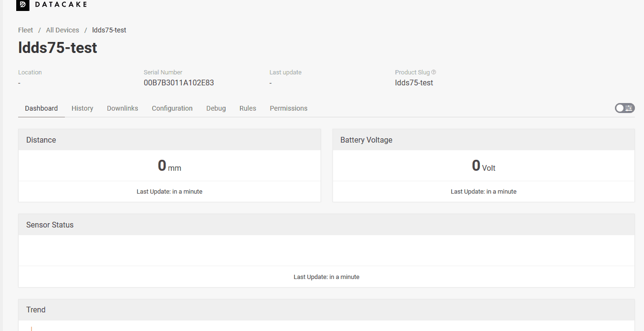Select serial number 00B7B3011A102E83
This screenshot has height=331, width=644.
[179, 83]
